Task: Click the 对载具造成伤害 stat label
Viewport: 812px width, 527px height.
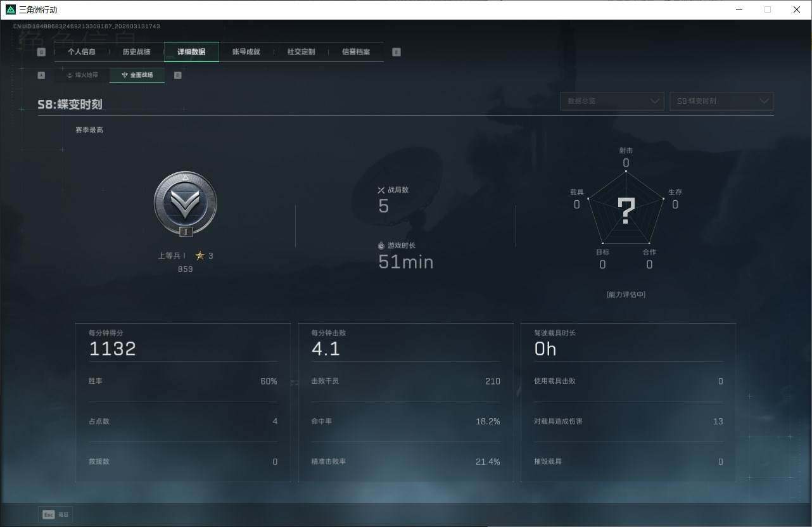Action: point(558,421)
